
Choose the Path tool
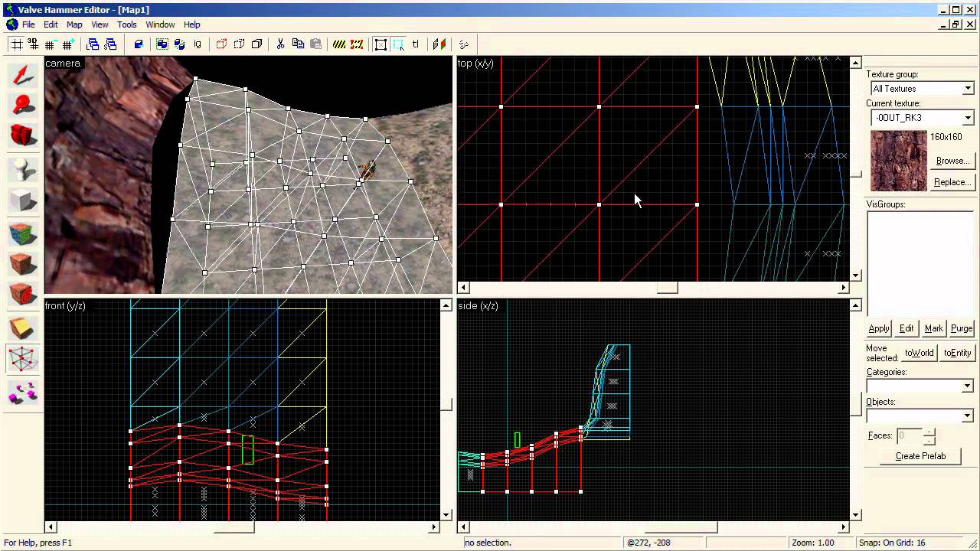click(x=23, y=393)
